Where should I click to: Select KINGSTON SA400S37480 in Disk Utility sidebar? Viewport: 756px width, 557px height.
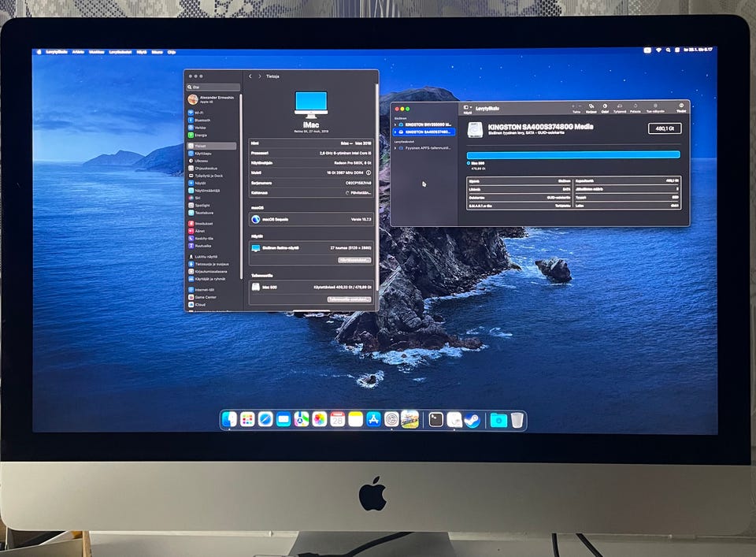[x=424, y=132]
